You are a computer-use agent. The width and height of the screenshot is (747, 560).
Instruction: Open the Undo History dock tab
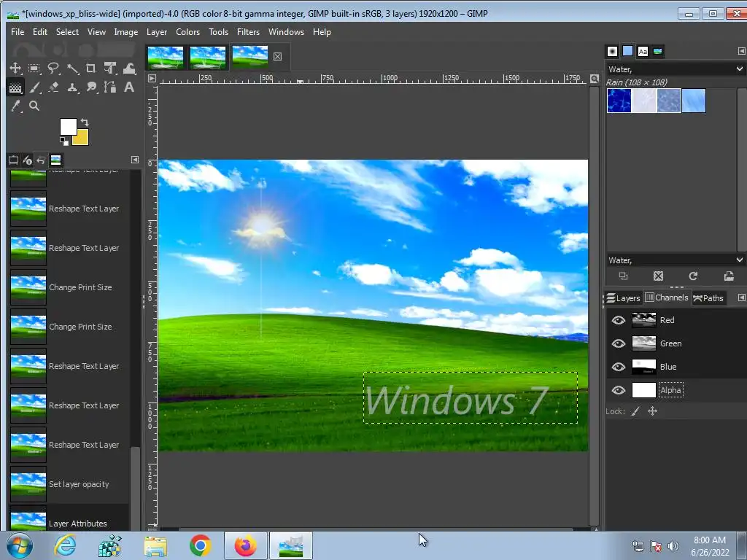point(41,160)
